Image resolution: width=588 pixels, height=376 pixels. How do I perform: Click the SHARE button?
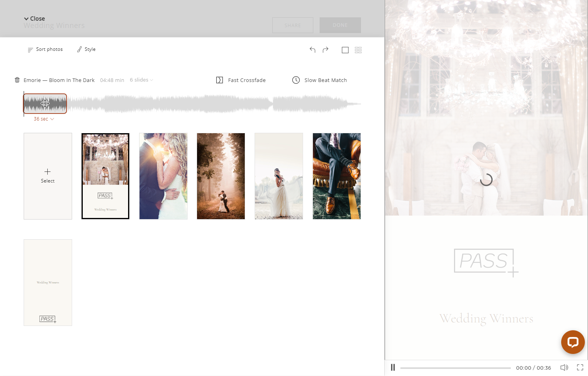pyautogui.click(x=293, y=25)
